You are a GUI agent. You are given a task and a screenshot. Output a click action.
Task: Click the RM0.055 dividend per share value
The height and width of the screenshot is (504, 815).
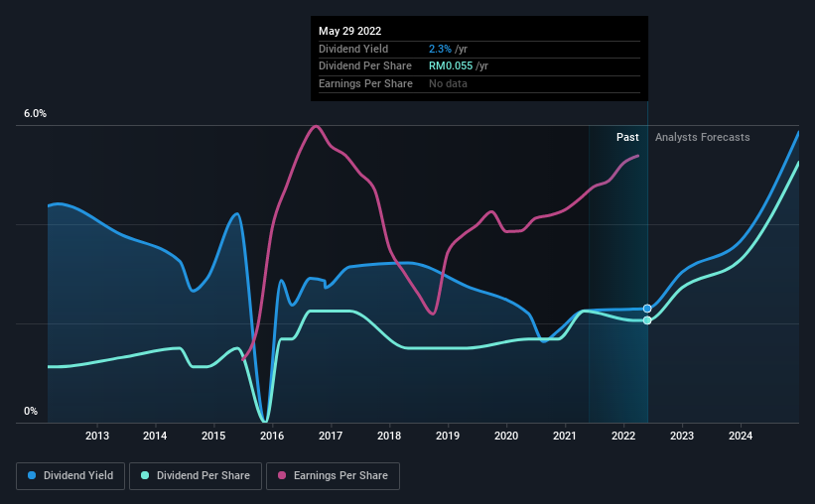click(x=451, y=66)
